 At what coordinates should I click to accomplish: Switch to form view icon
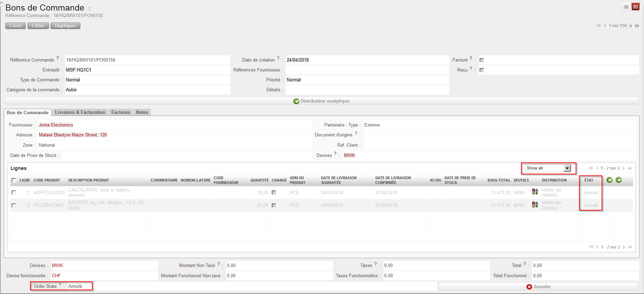pyautogui.click(x=635, y=7)
